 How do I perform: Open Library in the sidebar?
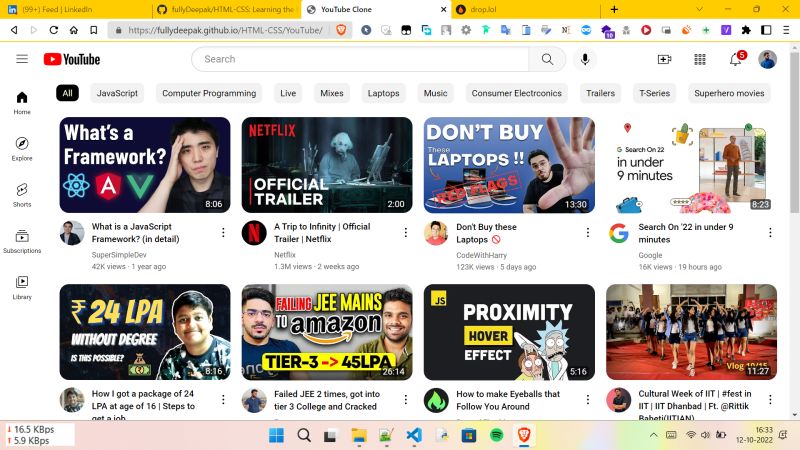(x=22, y=287)
